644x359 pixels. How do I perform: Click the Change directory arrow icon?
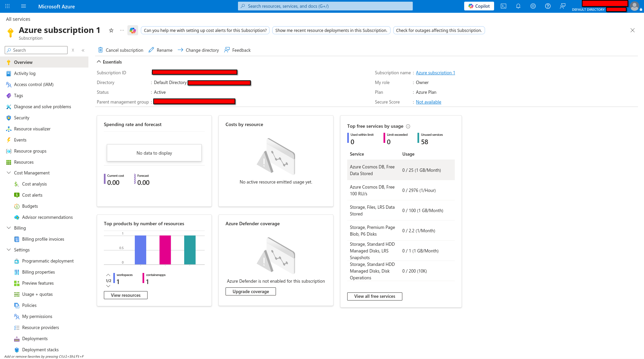180,50
